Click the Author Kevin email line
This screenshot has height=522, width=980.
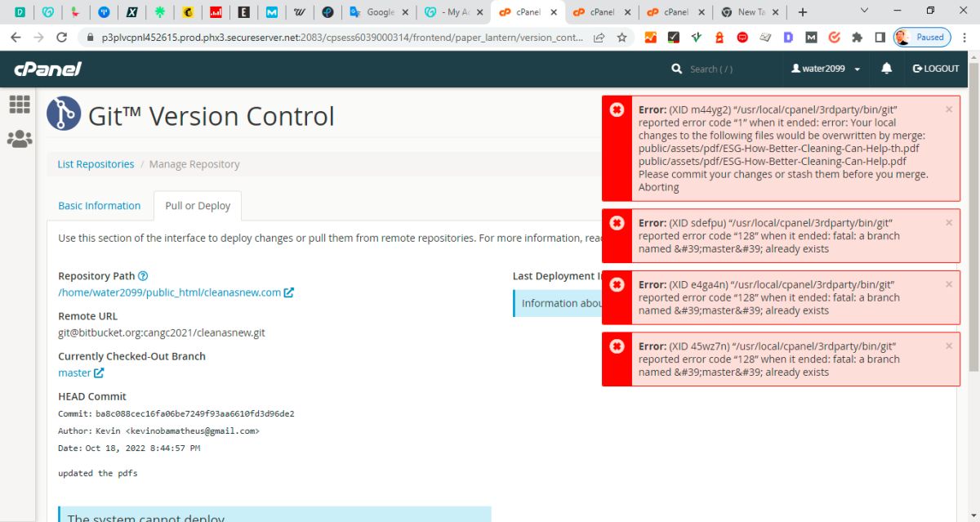tap(158, 431)
